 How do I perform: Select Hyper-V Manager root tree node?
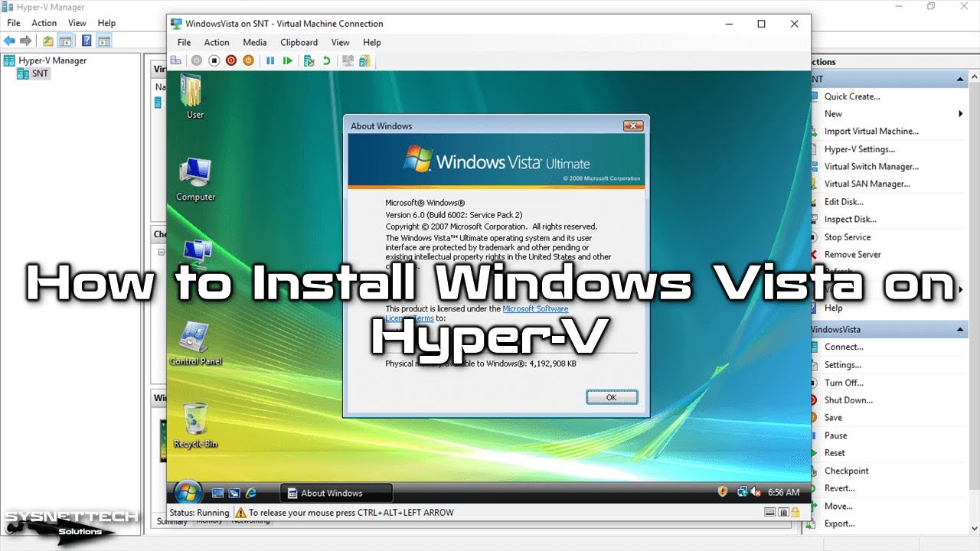45,60
